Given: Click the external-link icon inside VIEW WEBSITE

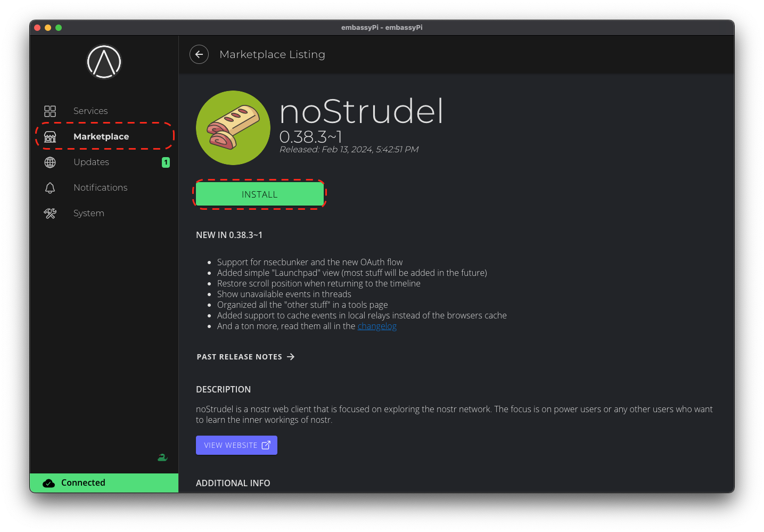Looking at the screenshot, I should tap(266, 445).
